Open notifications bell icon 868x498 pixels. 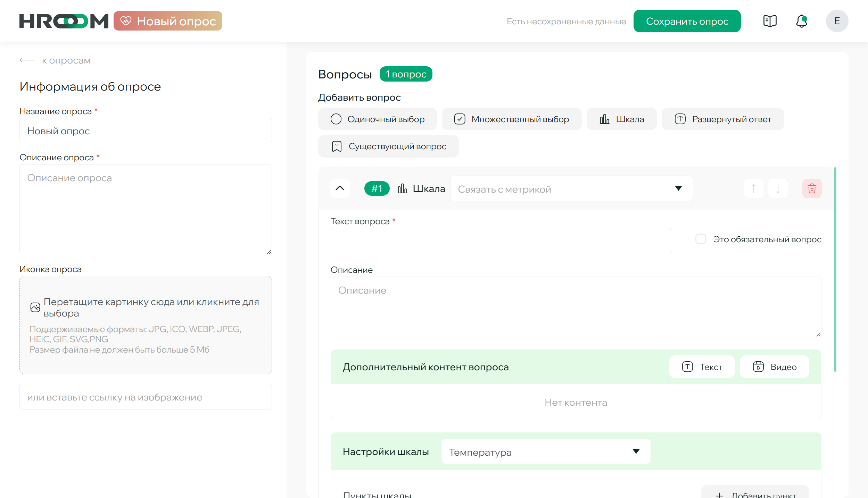(802, 21)
